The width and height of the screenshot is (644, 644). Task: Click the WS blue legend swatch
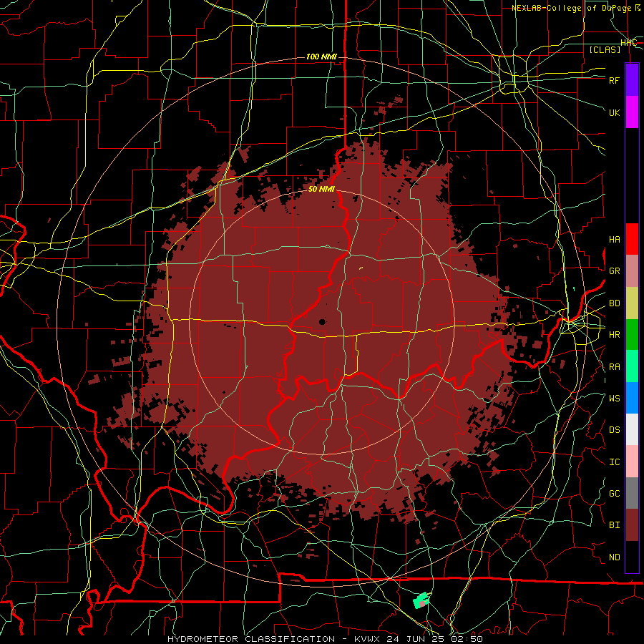[632, 398]
